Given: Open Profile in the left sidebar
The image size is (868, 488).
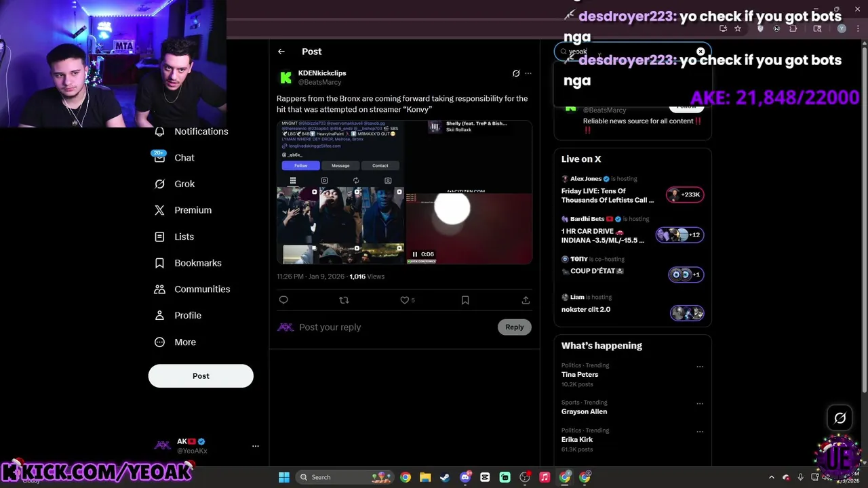Looking at the screenshot, I should [178, 315].
